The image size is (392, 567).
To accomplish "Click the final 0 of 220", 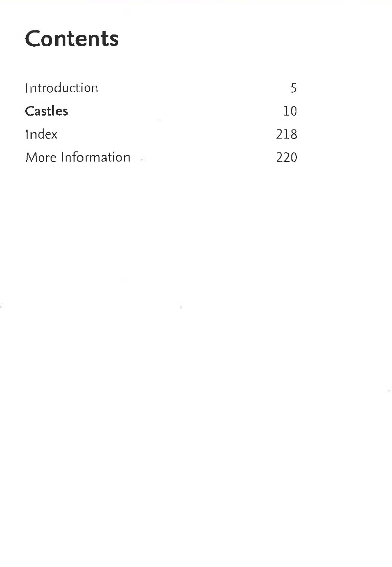I will tap(294, 158).
